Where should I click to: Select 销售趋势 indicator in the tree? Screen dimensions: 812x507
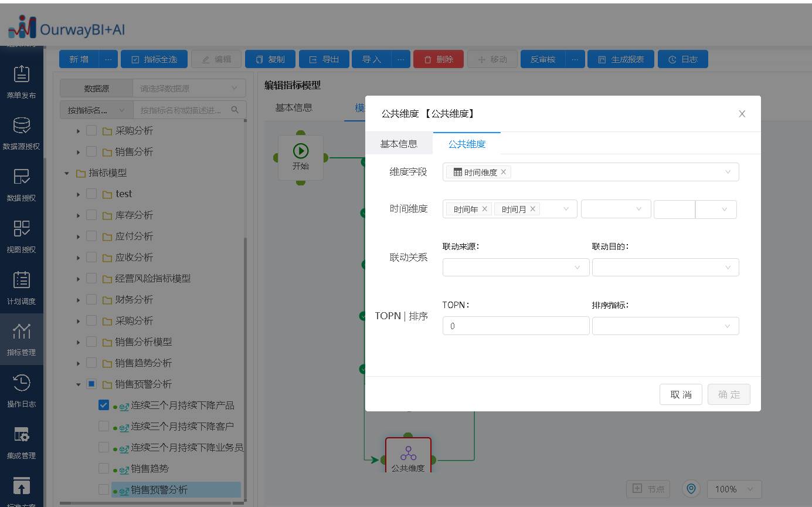tap(150, 468)
